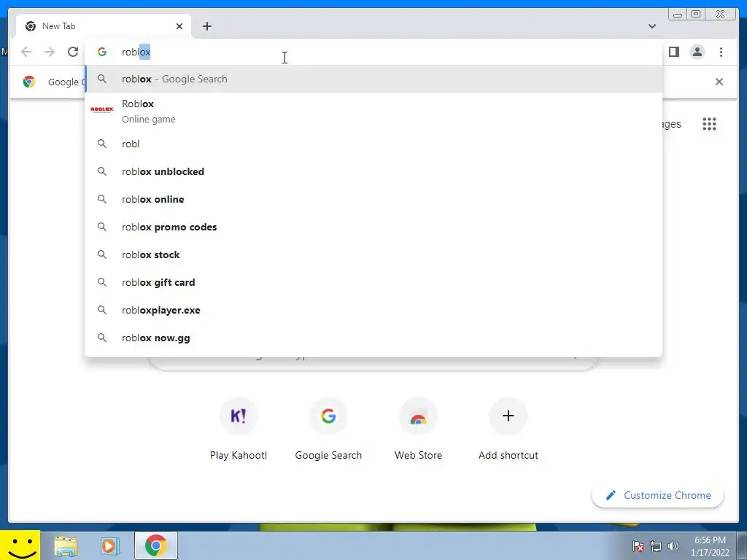Open the profile avatar icon
This screenshot has height=560, width=747.
tap(697, 52)
